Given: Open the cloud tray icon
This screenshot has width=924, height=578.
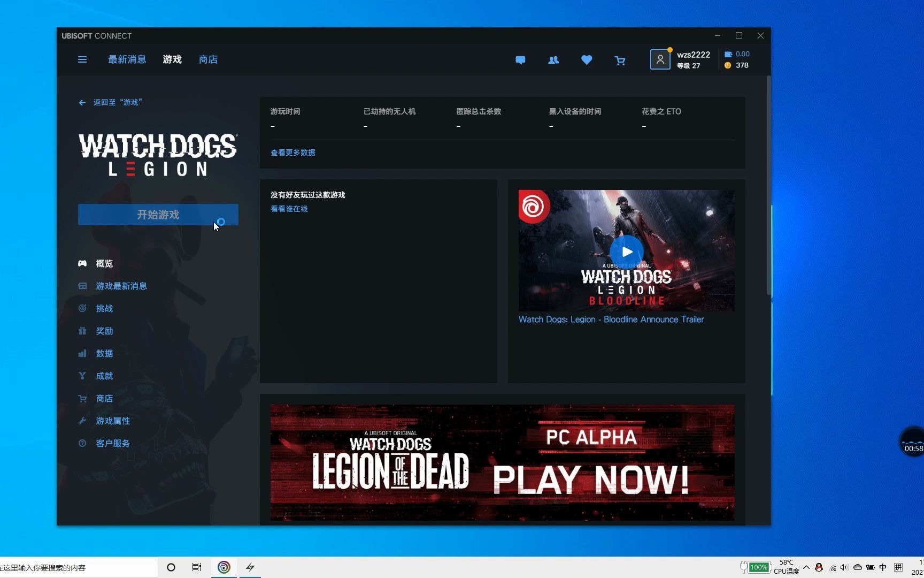Looking at the screenshot, I should click(x=858, y=567).
